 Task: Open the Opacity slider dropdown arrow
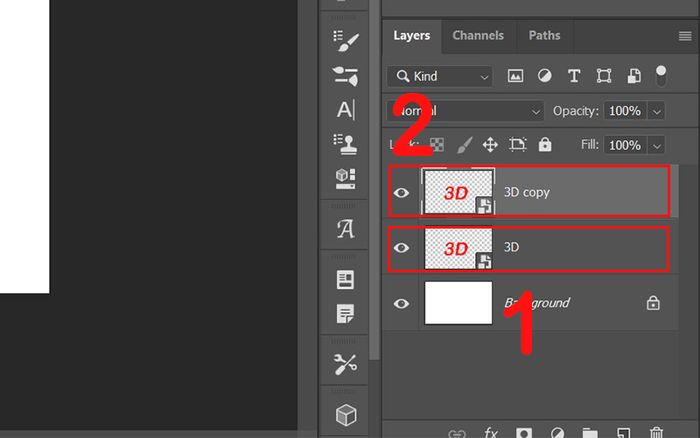[x=656, y=111]
